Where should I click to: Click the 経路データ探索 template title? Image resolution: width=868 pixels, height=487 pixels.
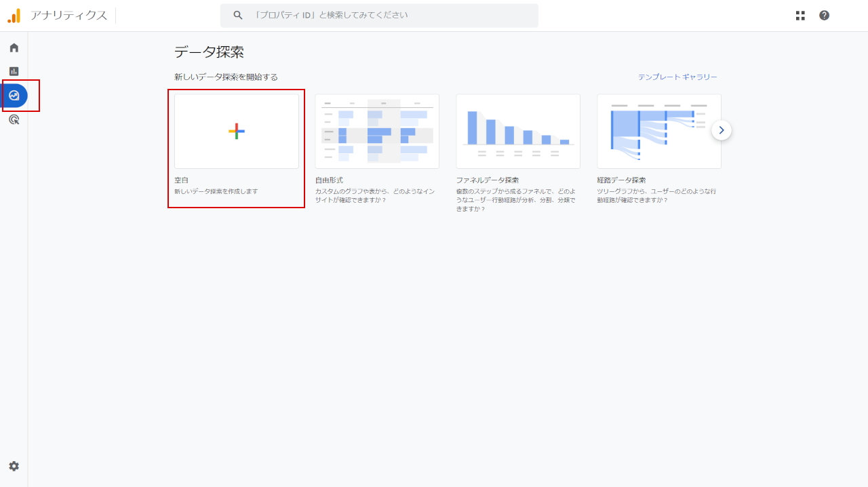[621, 180]
